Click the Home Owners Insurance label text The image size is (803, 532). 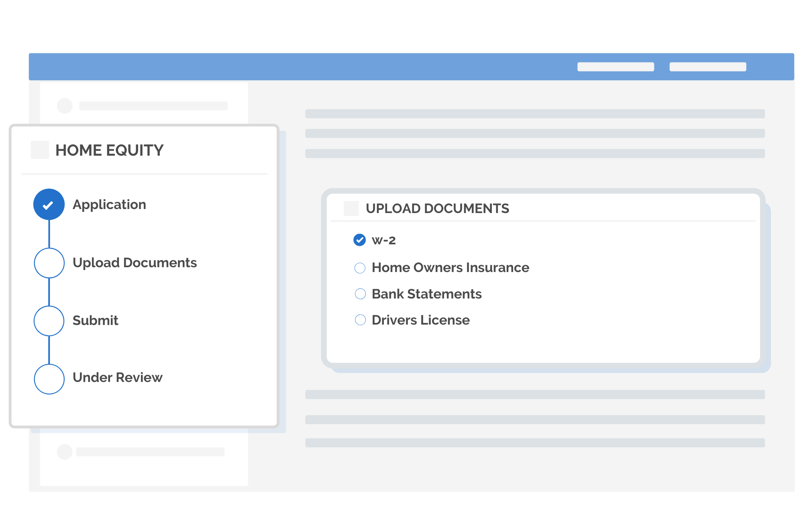450,268
